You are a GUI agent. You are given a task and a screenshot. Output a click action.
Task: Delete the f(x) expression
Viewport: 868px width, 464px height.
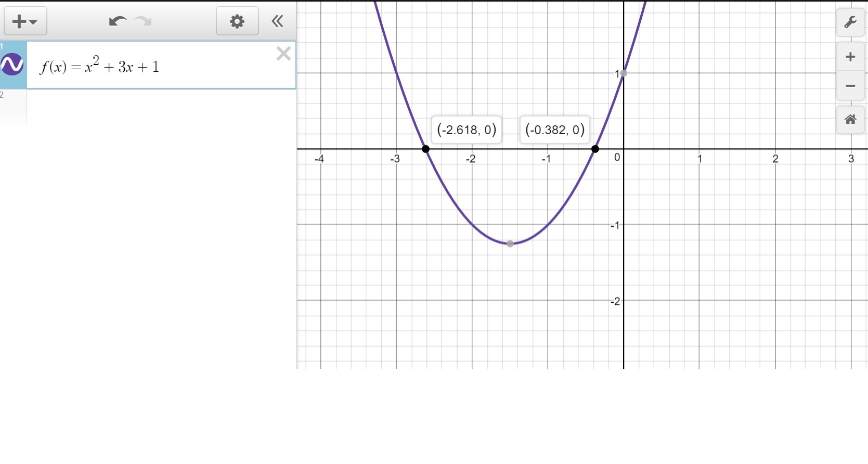click(283, 54)
